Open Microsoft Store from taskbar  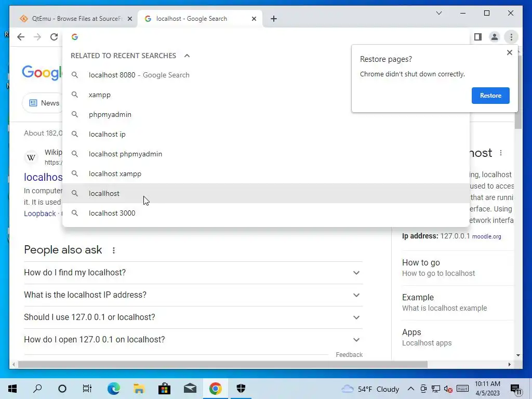coord(164,389)
